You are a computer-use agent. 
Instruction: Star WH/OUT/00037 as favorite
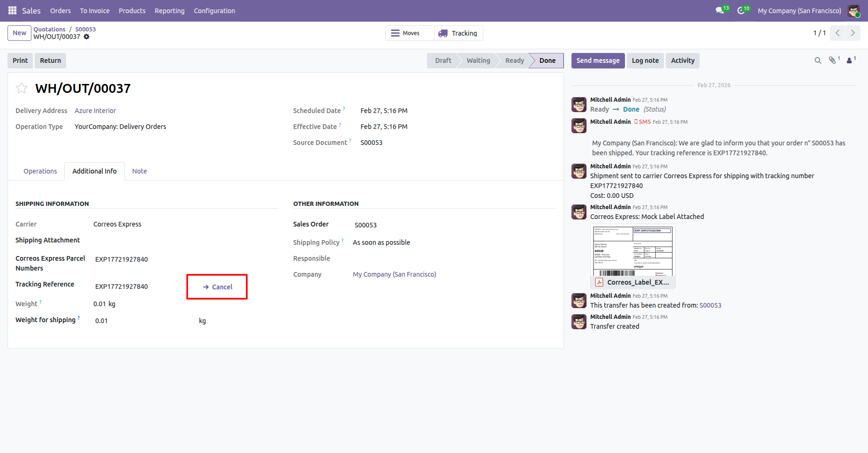tap(22, 88)
